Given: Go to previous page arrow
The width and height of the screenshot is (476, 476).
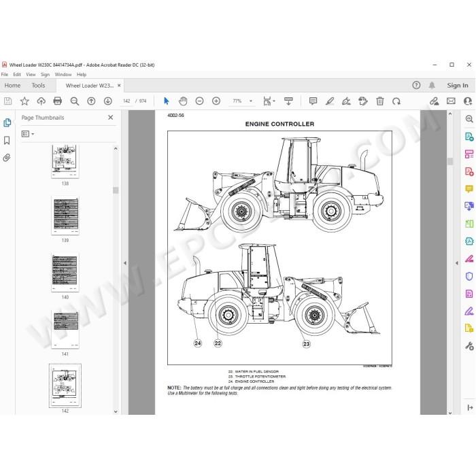Looking at the screenshot, I should (91, 101).
